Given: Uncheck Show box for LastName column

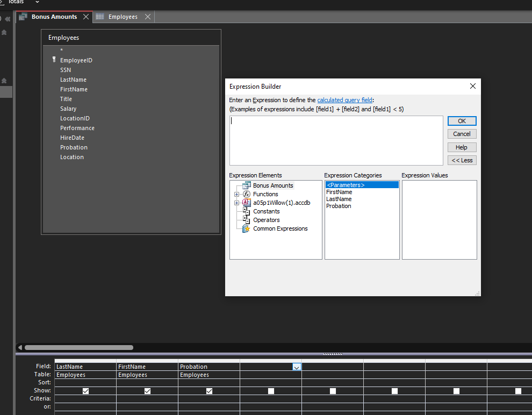Looking at the screenshot, I should pyautogui.click(x=85, y=391).
